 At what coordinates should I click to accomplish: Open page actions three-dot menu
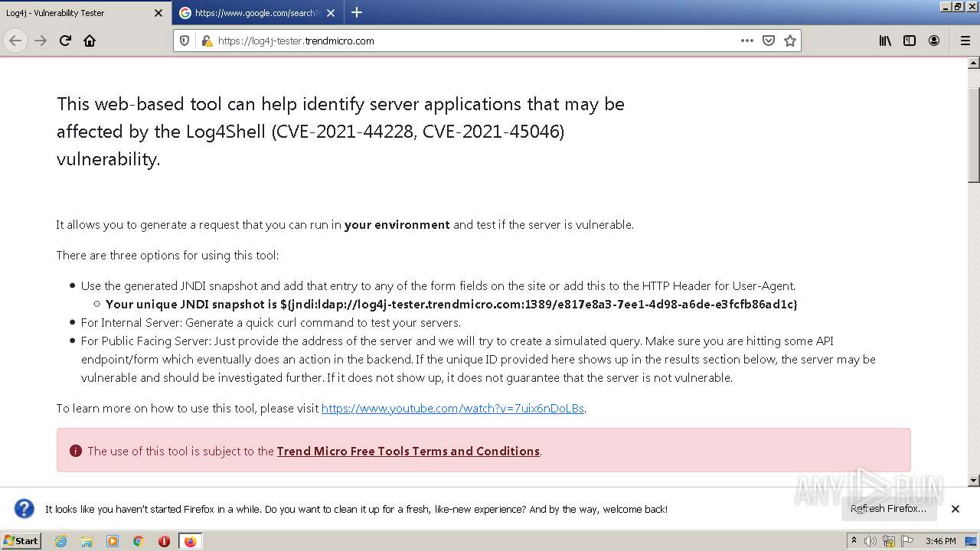tap(747, 41)
